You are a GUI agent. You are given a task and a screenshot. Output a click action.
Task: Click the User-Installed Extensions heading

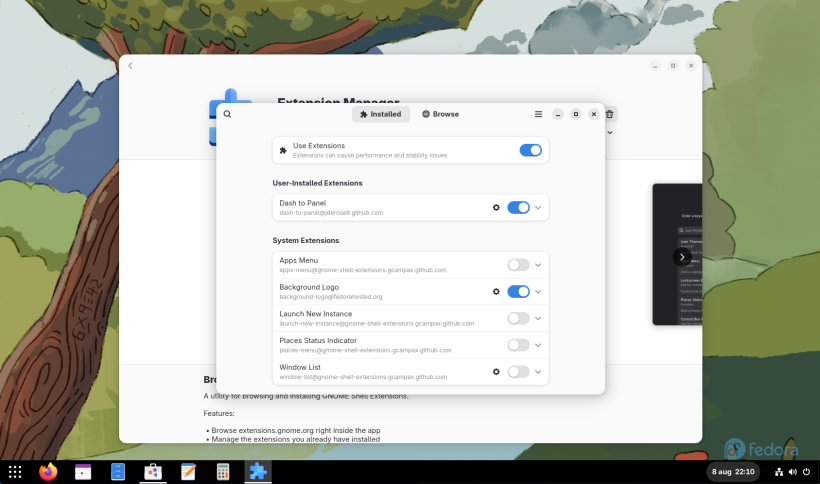317,183
